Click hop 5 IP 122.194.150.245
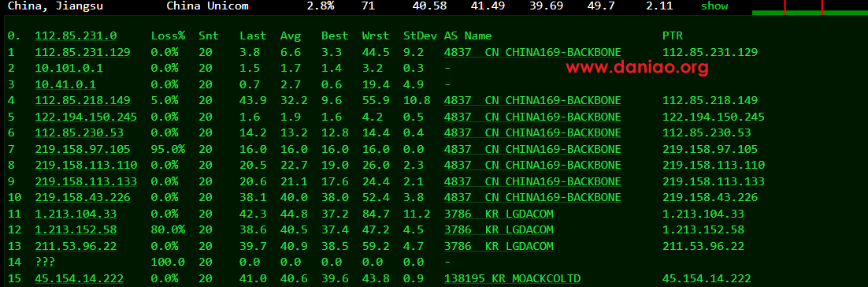The width and height of the screenshot is (868, 287). coord(86,117)
